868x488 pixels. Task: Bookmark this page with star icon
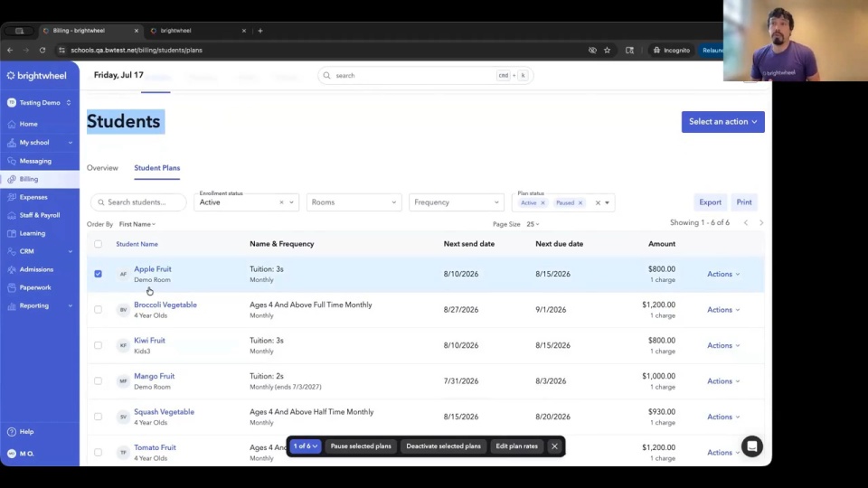(x=608, y=51)
